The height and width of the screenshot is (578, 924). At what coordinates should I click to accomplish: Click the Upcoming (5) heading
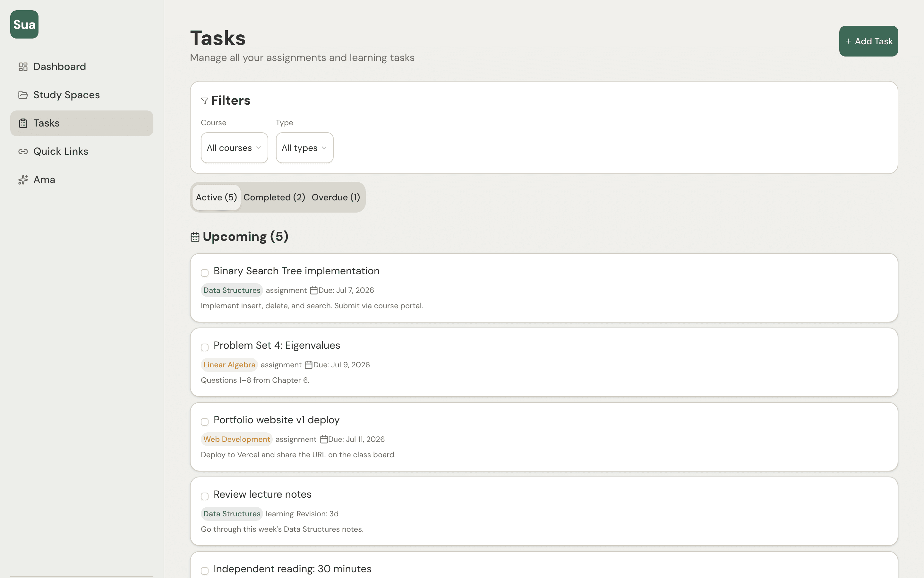[x=245, y=237]
